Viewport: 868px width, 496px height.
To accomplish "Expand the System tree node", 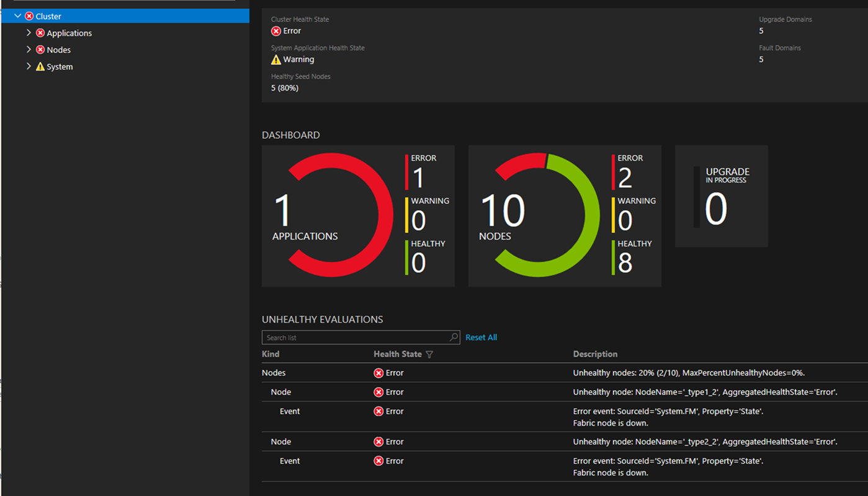I will 29,66.
